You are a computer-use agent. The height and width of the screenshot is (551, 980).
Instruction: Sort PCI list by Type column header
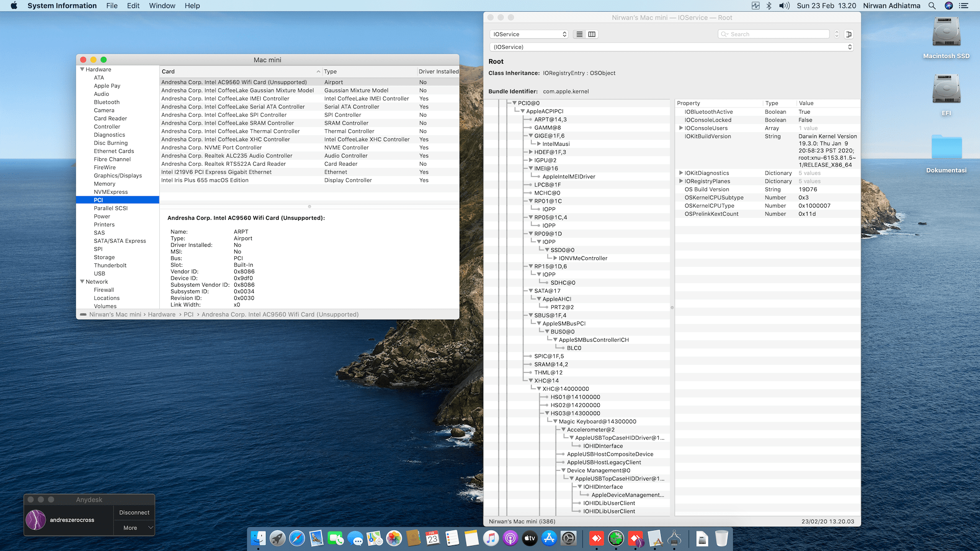click(369, 71)
